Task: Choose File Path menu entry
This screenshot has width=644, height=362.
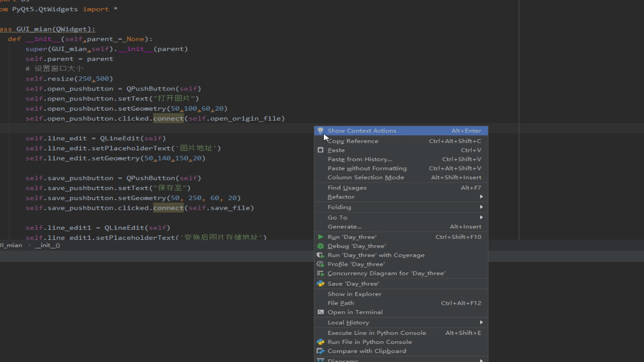Action: point(401,303)
